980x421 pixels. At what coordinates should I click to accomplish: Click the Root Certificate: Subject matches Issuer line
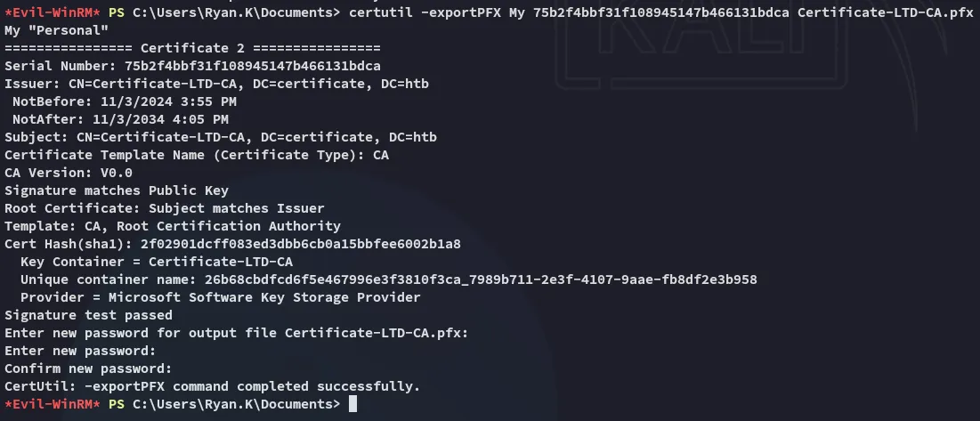point(164,208)
